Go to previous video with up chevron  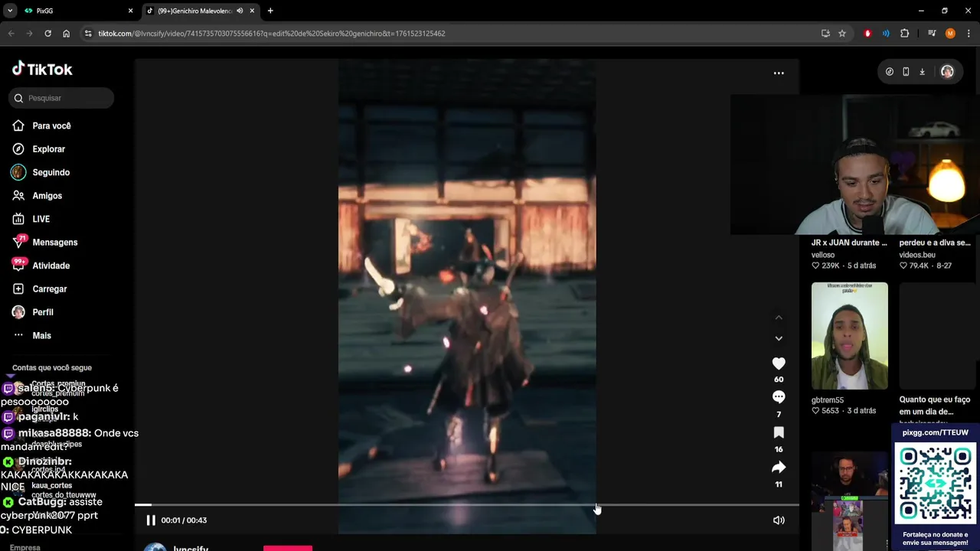point(779,318)
